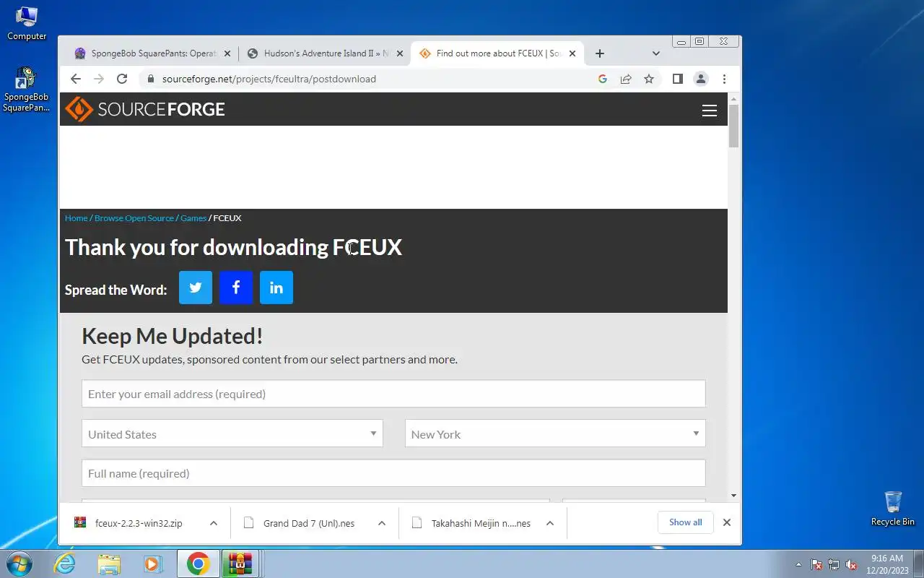Open a new Chrome tab
The height and width of the screenshot is (578, 924).
click(x=599, y=53)
